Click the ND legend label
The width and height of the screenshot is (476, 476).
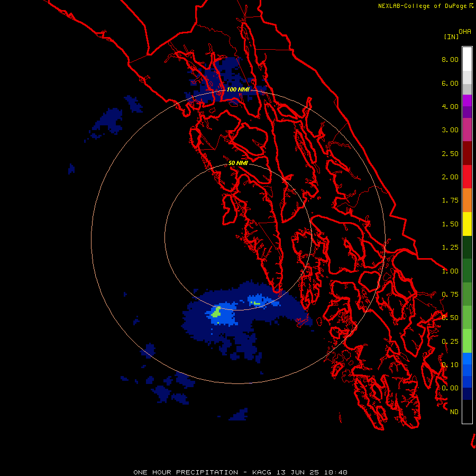(x=454, y=412)
